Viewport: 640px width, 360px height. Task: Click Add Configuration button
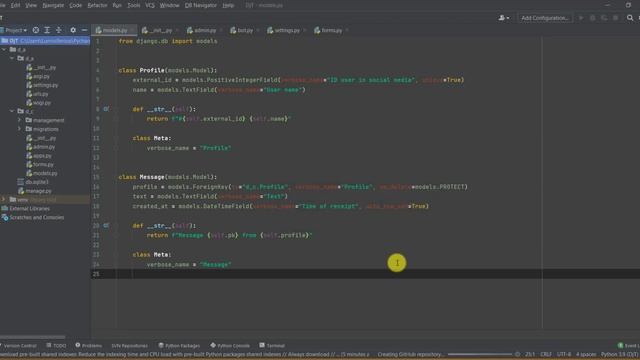click(x=545, y=18)
